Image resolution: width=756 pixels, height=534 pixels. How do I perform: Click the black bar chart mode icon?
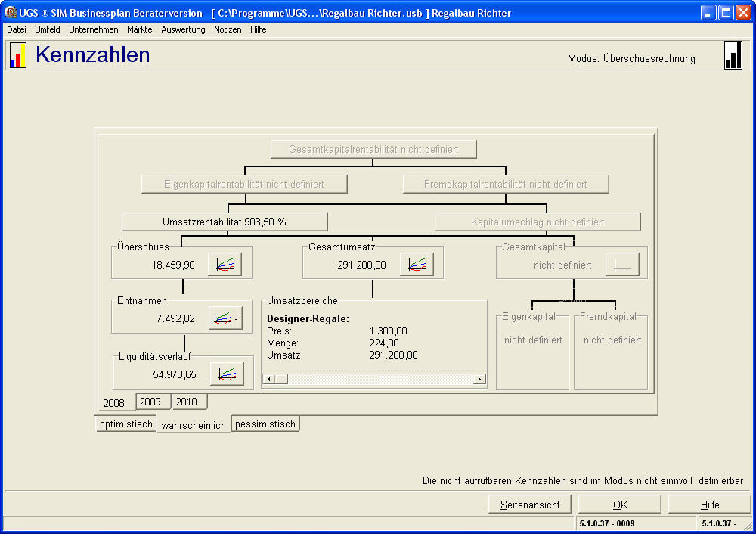[x=733, y=55]
